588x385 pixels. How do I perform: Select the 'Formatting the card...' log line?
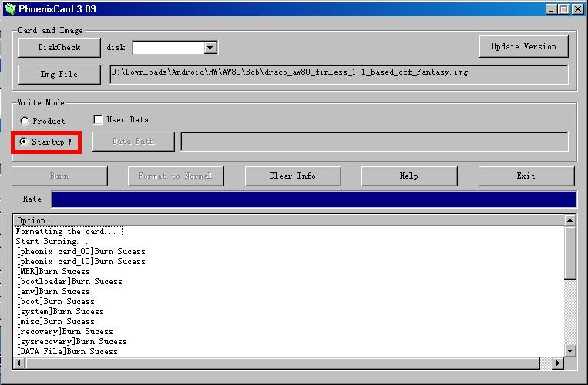(x=69, y=232)
